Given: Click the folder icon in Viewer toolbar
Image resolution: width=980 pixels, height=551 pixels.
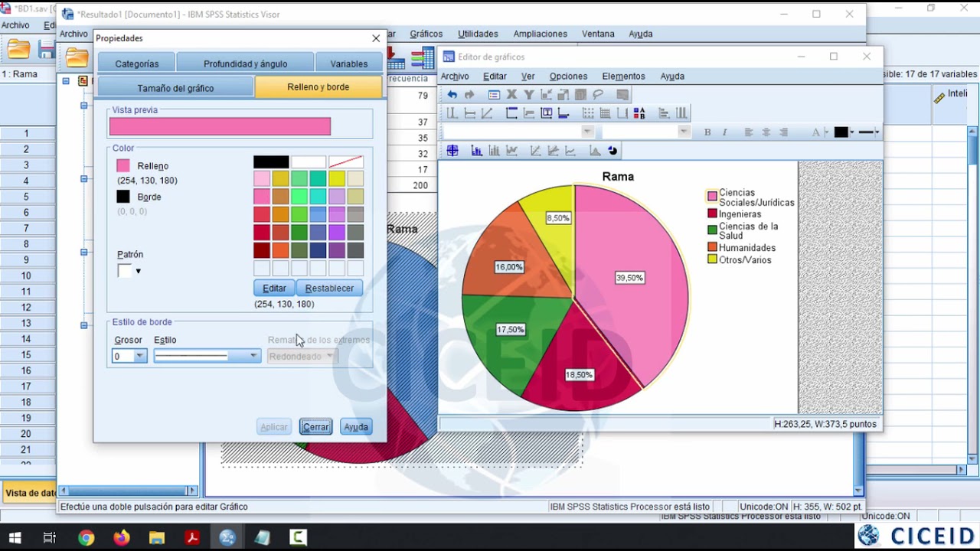Looking at the screenshot, I should click(x=77, y=57).
